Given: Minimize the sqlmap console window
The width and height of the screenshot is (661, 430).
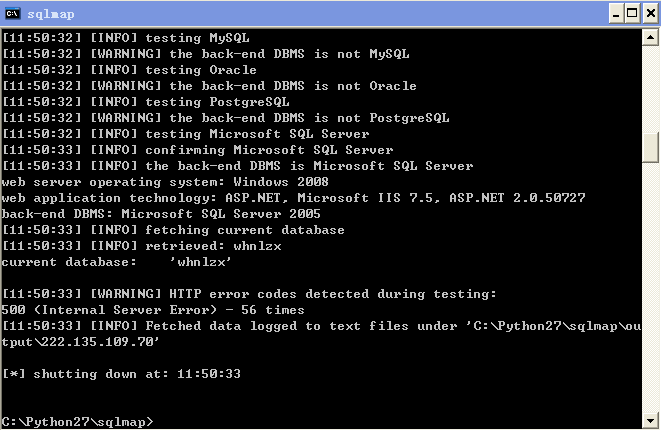Looking at the screenshot, I should click(616, 14).
